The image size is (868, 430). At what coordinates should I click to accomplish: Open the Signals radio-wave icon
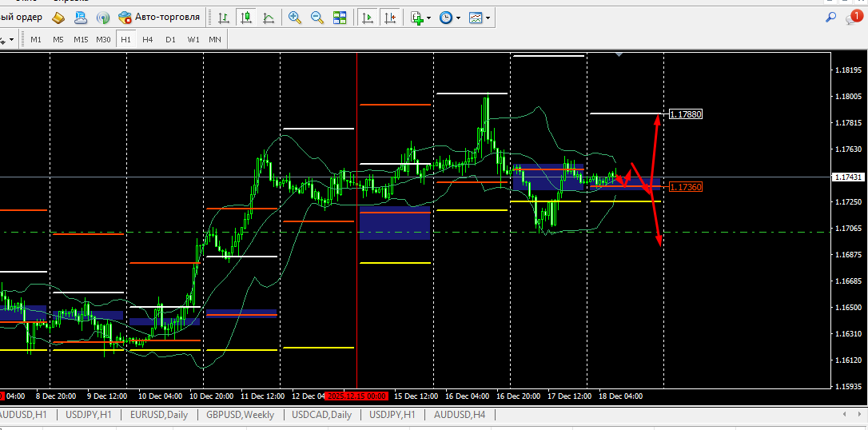(x=103, y=18)
